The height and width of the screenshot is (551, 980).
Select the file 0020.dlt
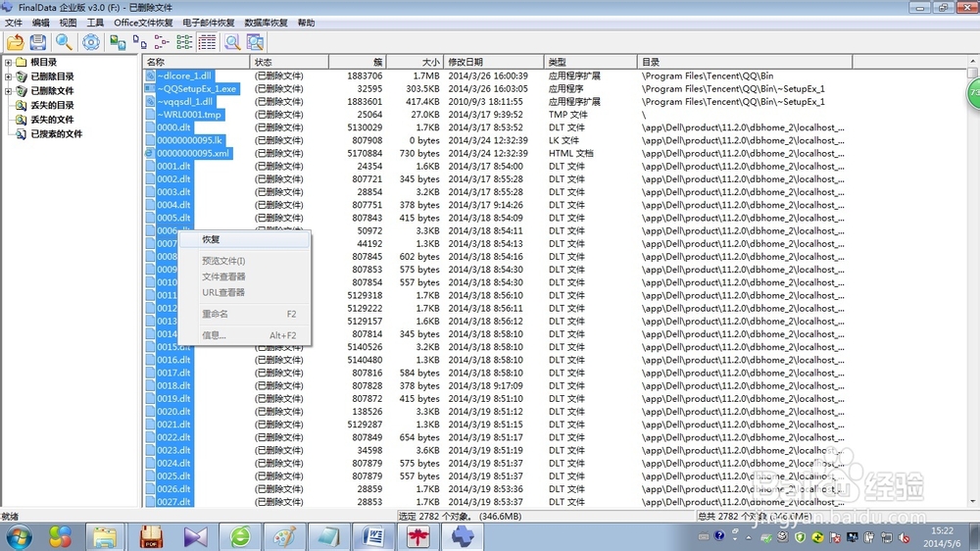click(173, 412)
